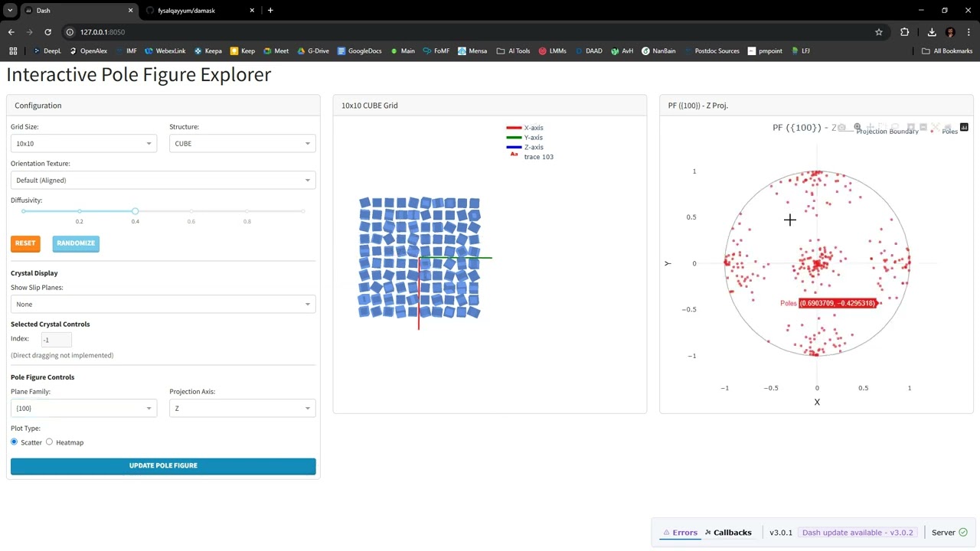Open the Chrome three-dot menu
Screen dimensions: 980x551
(x=969, y=32)
